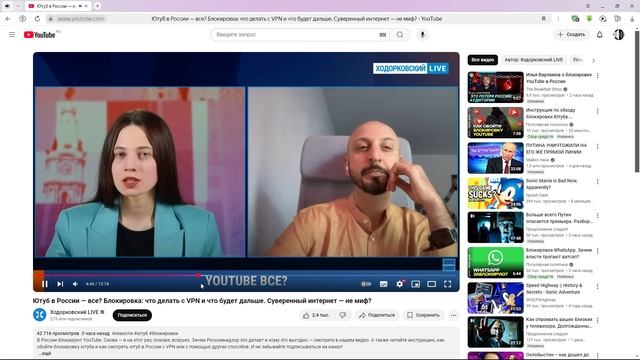Open the on-screen keyboard in search box
The height and width of the screenshot is (360, 640).
pos(382,35)
